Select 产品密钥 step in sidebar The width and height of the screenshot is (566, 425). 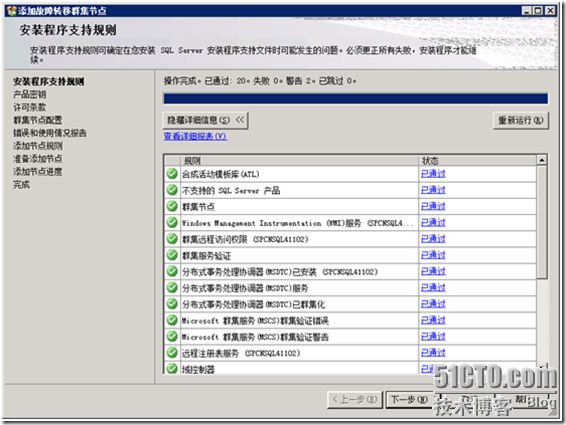pyautogui.click(x=30, y=94)
